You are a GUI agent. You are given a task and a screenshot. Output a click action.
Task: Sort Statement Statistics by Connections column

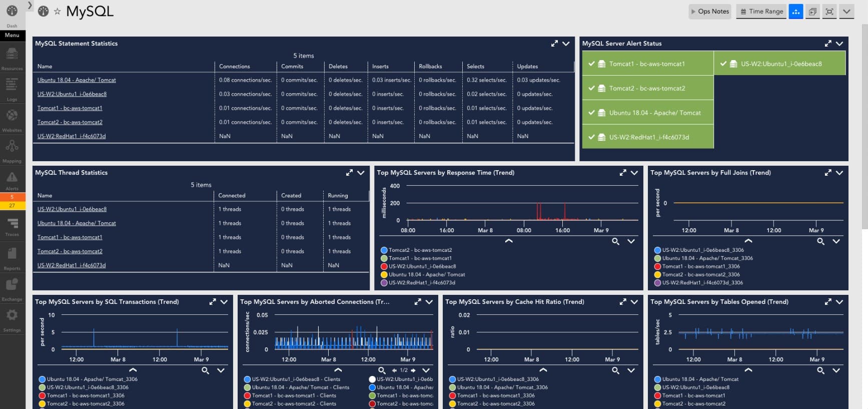pos(234,67)
